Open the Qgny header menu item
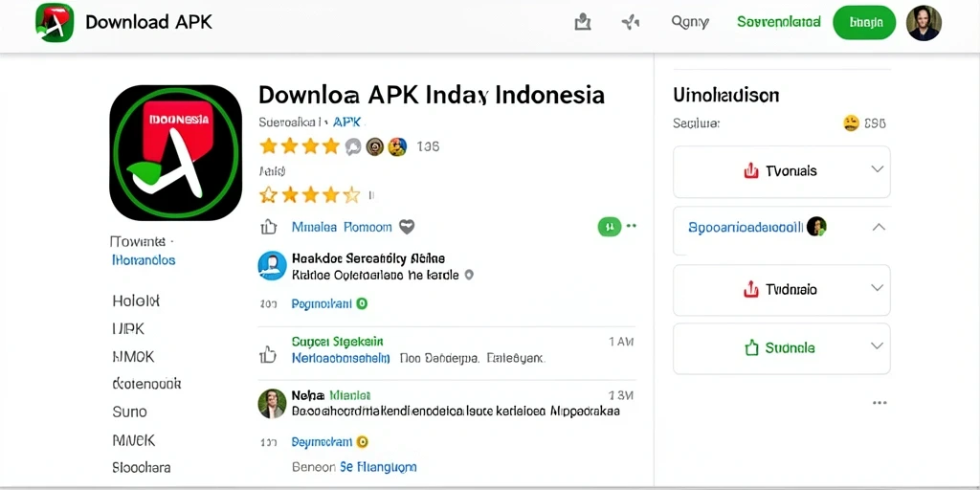This screenshot has height=490, width=980. [690, 23]
